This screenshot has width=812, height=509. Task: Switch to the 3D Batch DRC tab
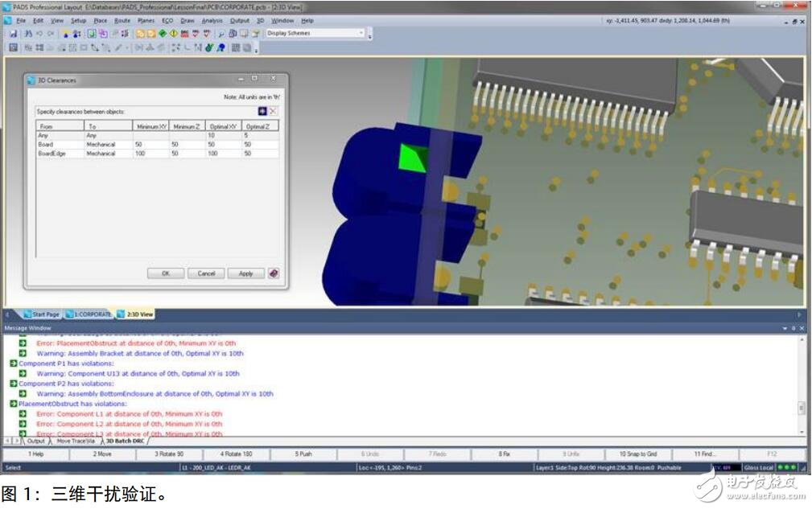tap(125, 441)
